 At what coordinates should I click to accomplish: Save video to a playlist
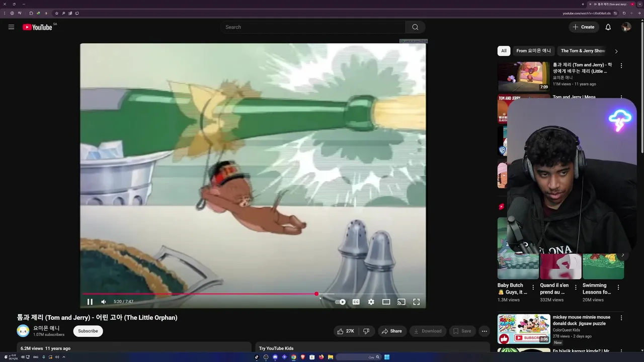click(462, 331)
